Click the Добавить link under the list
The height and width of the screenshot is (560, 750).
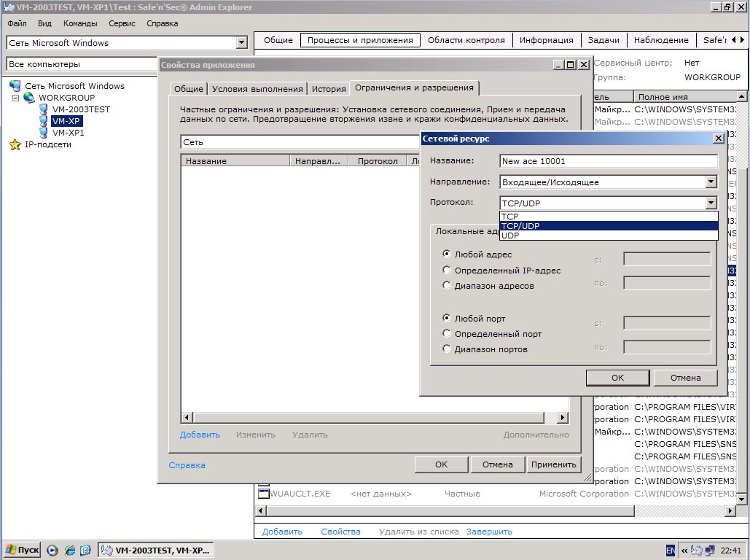tap(200, 435)
